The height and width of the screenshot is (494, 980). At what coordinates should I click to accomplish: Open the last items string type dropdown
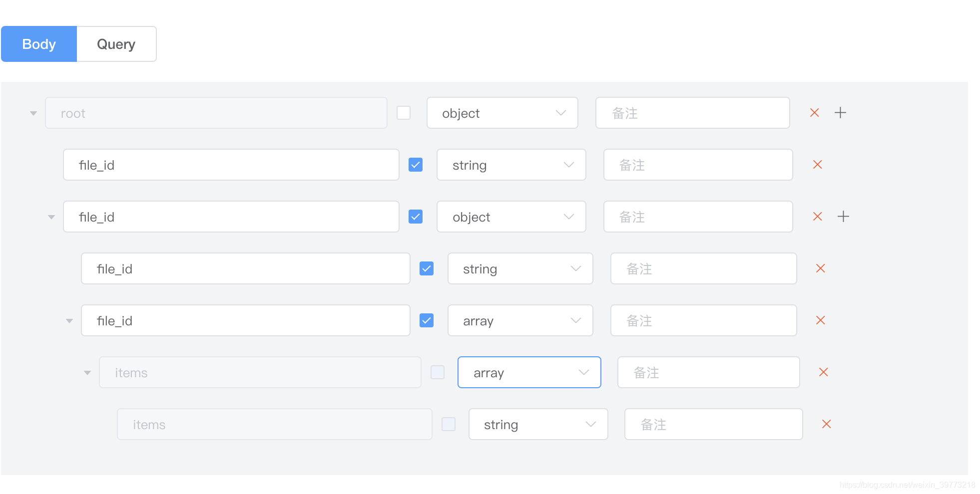tap(538, 424)
